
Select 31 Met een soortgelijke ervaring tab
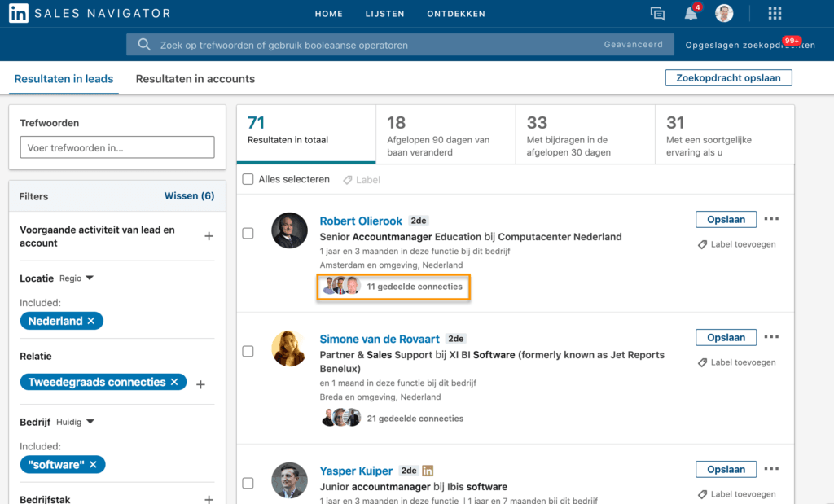[x=725, y=134]
